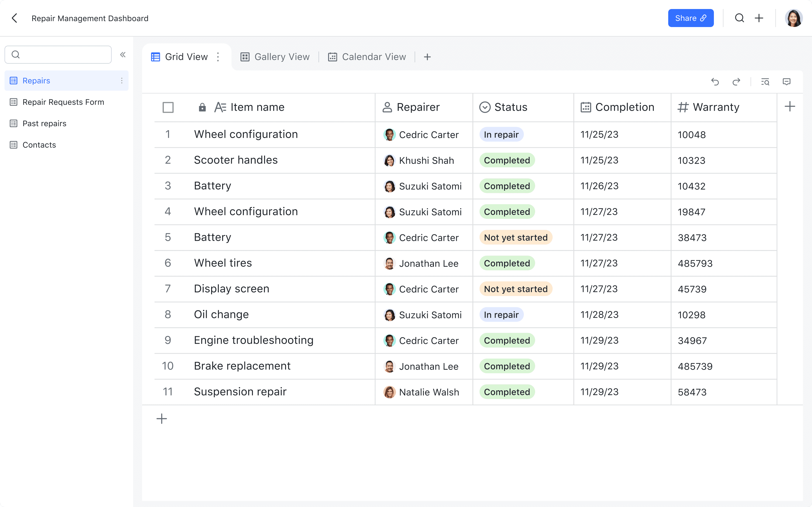Click the redo arrow icon
Viewport: 812px width, 507px height.
pos(736,82)
